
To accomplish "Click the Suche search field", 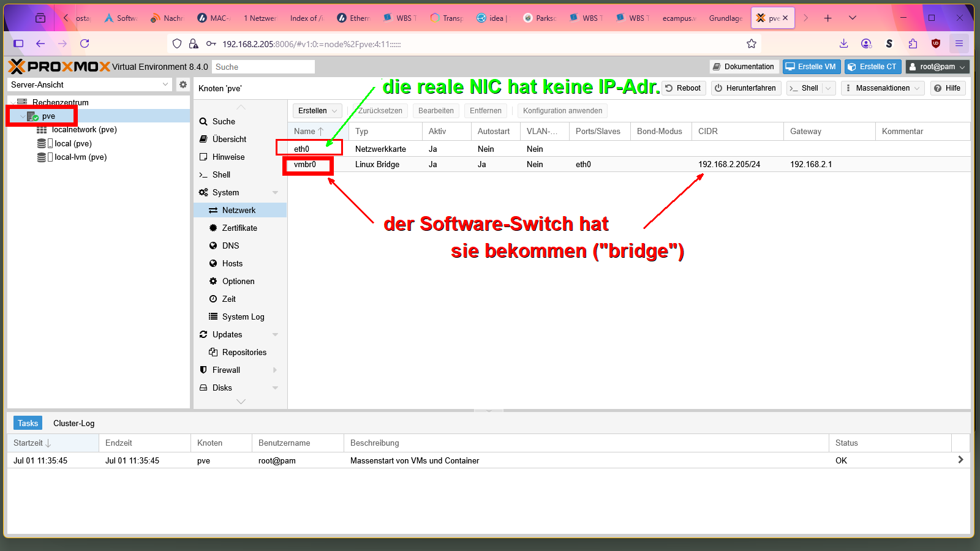I will point(263,67).
